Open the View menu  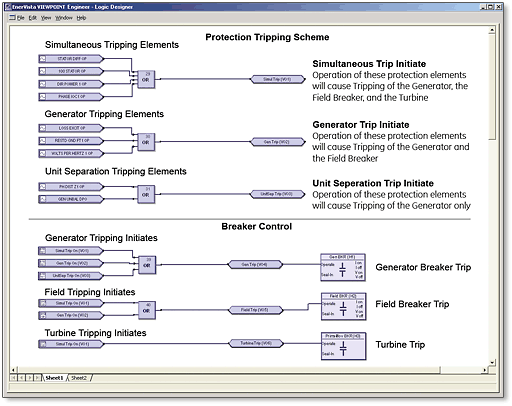pos(46,18)
